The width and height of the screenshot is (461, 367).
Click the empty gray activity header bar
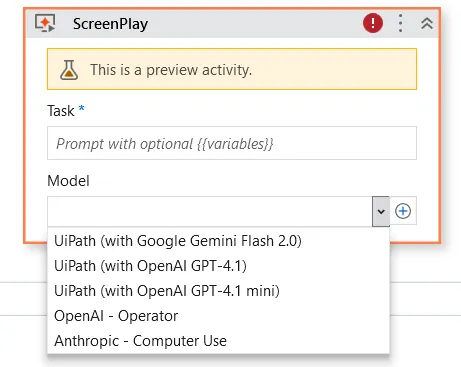[255, 23]
